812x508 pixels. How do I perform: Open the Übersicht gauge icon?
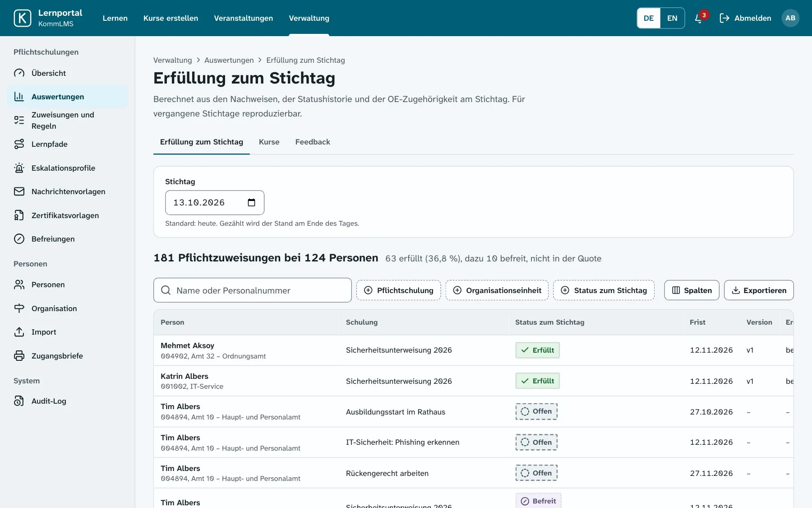pyautogui.click(x=19, y=73)
